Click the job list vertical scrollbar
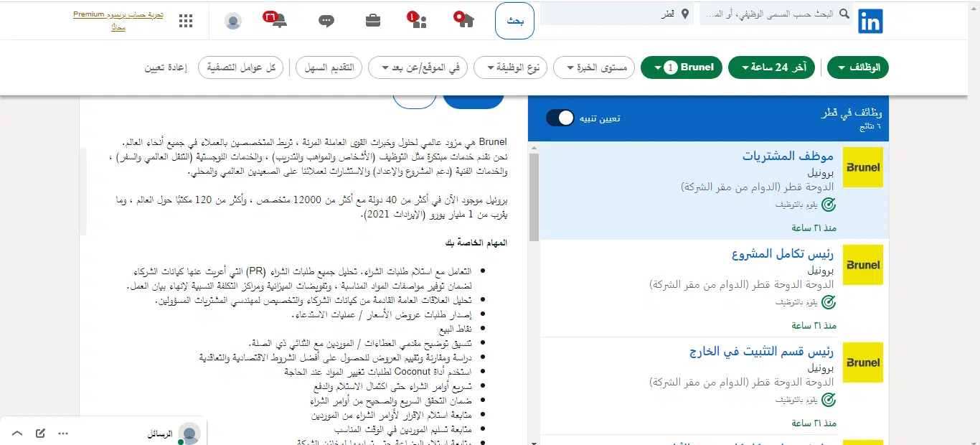Viewport: 980px width, 445px height. coord(534,197)
